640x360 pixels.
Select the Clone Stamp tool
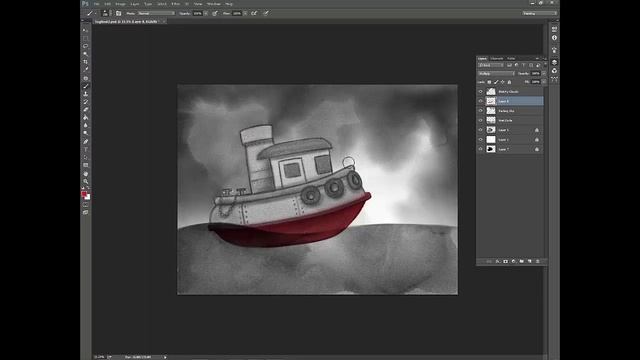(85, 94)
